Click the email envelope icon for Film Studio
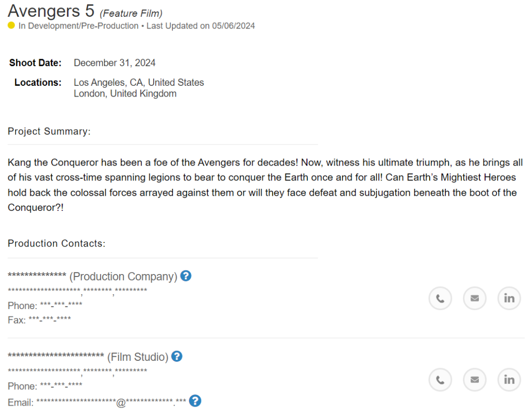The width and height of the screenshot is (532, 414). tap(475, 379)
